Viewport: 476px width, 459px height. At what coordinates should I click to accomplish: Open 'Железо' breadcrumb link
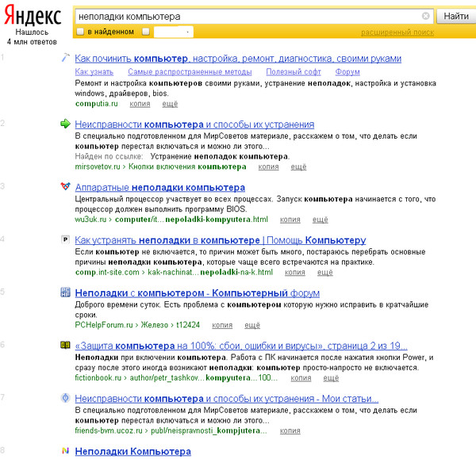(x=154, y=325)
